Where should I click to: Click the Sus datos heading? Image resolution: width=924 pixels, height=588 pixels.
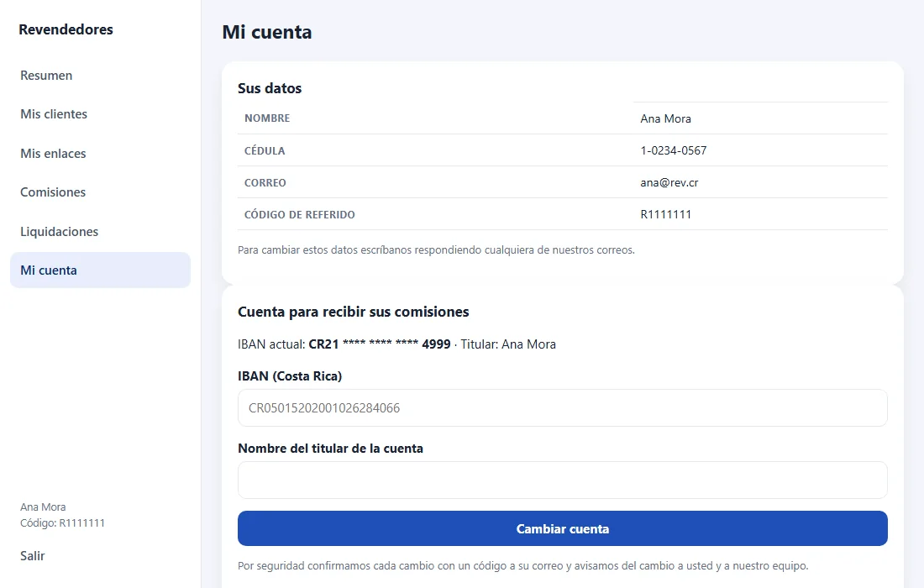coord(270,88)
